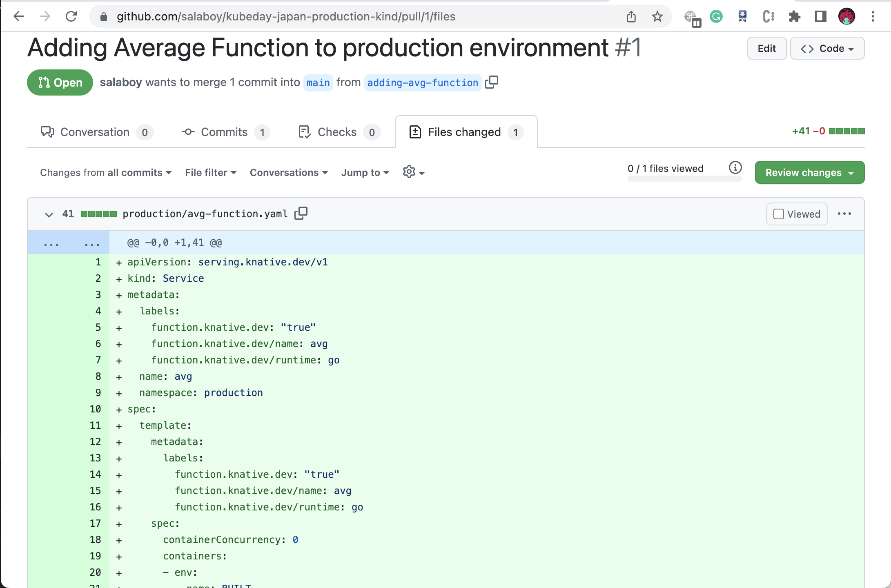Open Review changes dropdown
891x588 pixels.
pos(809,172)
